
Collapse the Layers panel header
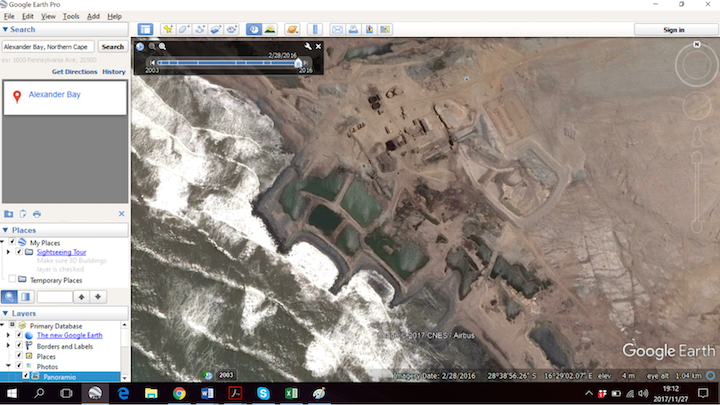pyautogui.click(x=65, y=313)
